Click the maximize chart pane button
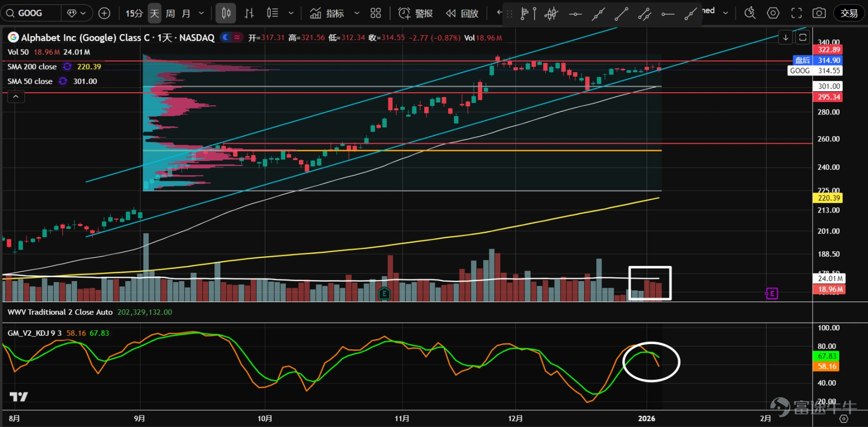The image size is (868, 427). tap(803, 37)
